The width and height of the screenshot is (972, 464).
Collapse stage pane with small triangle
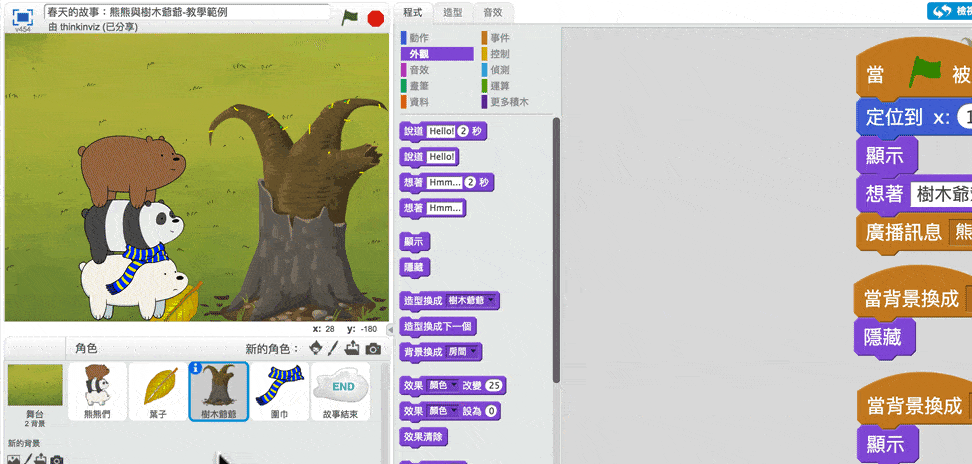(390, 329)
